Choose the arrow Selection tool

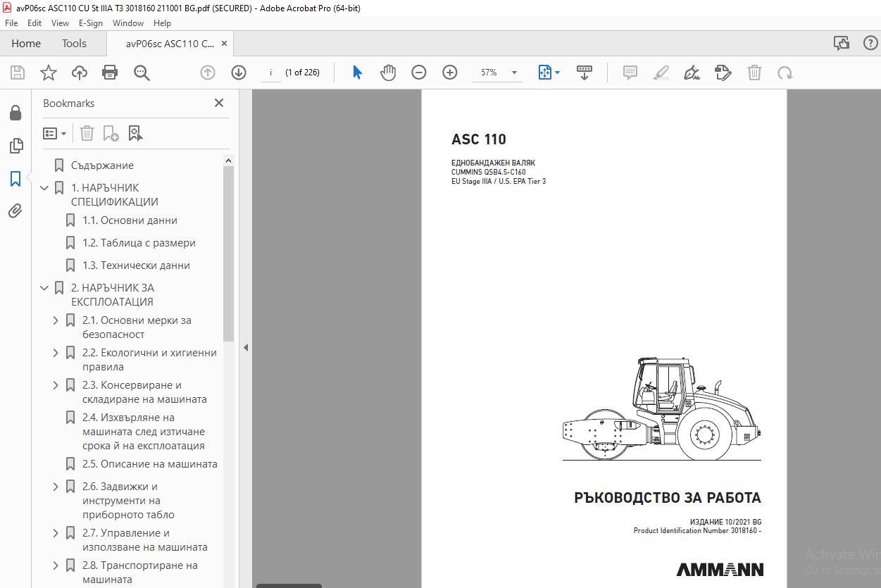(357, 73)
